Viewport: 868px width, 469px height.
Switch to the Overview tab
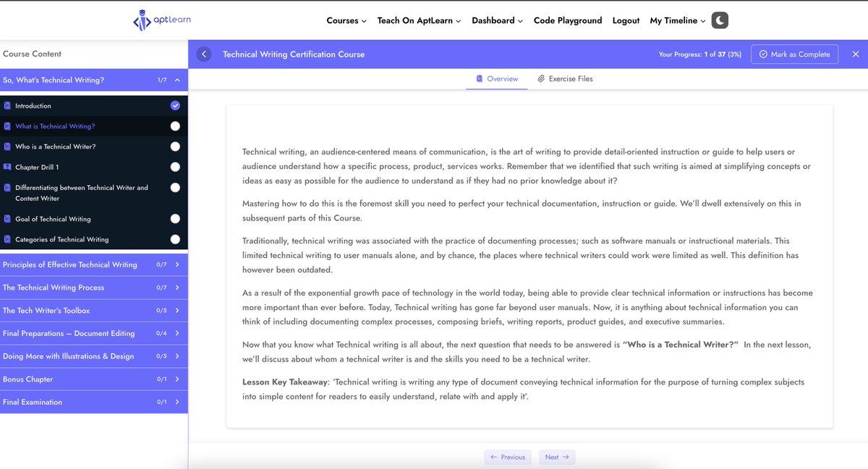click(496, 79)
